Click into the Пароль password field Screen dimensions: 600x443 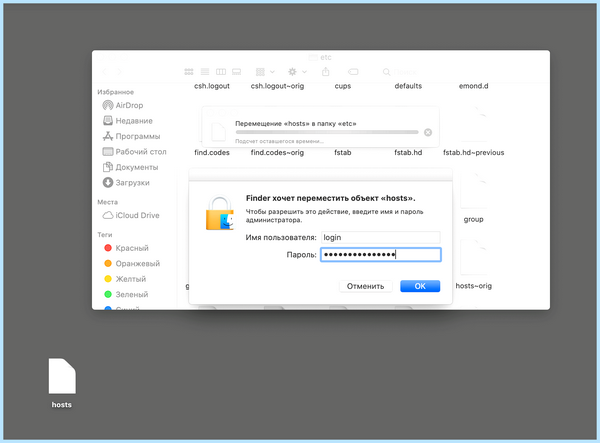point(381,255)
